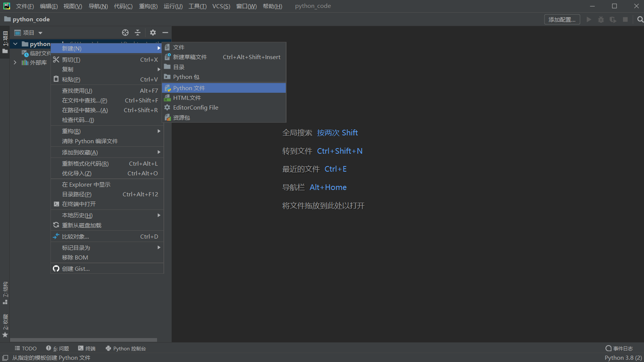Screen dimensions: 644x362
Task: Open the 事件日志 event log
Action: [x=619, y=349]
